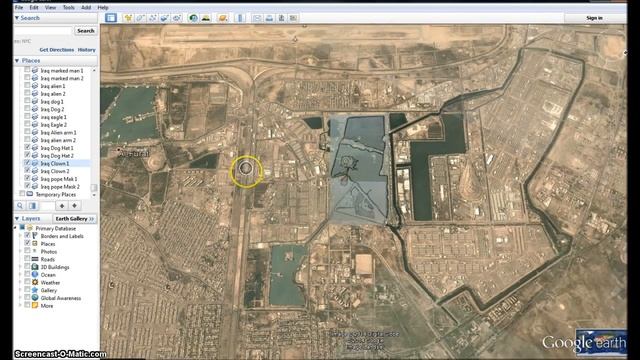This screenshot has height=360, width=640.
Task: Uncheck the Iraq Dog Hat 1 checkbox
Action: click(x=27, y=148)
